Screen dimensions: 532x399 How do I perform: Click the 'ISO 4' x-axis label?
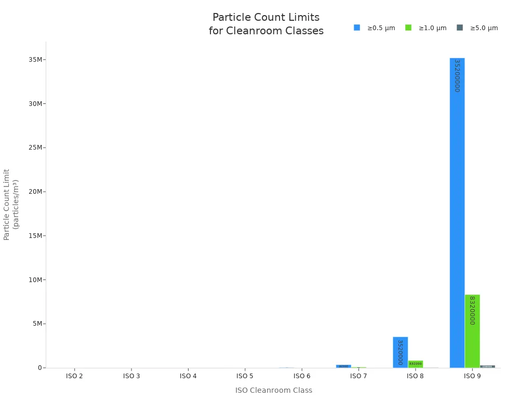pyautogui.click(x=188, y=376)
